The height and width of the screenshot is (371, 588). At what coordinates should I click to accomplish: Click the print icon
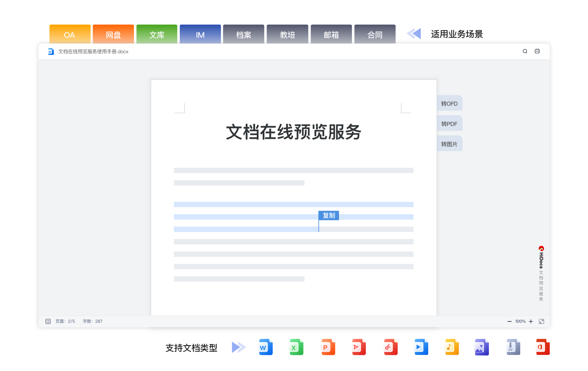[x=537, y=51]
